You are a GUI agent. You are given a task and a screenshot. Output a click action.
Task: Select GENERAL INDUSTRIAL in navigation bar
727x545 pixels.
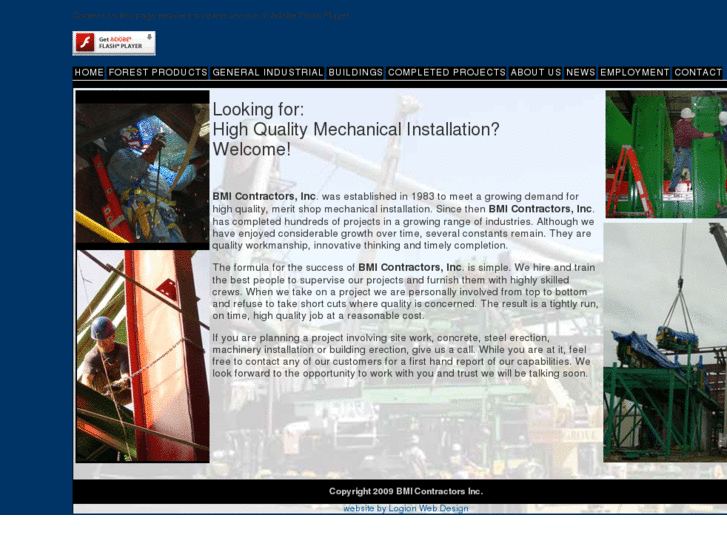[268, 73]
